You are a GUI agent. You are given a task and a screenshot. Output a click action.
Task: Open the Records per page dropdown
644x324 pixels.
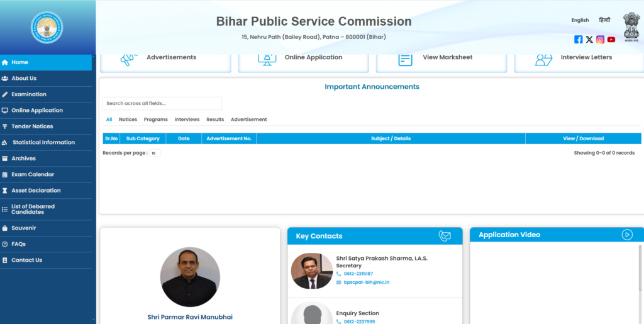[x=155, y=153]
